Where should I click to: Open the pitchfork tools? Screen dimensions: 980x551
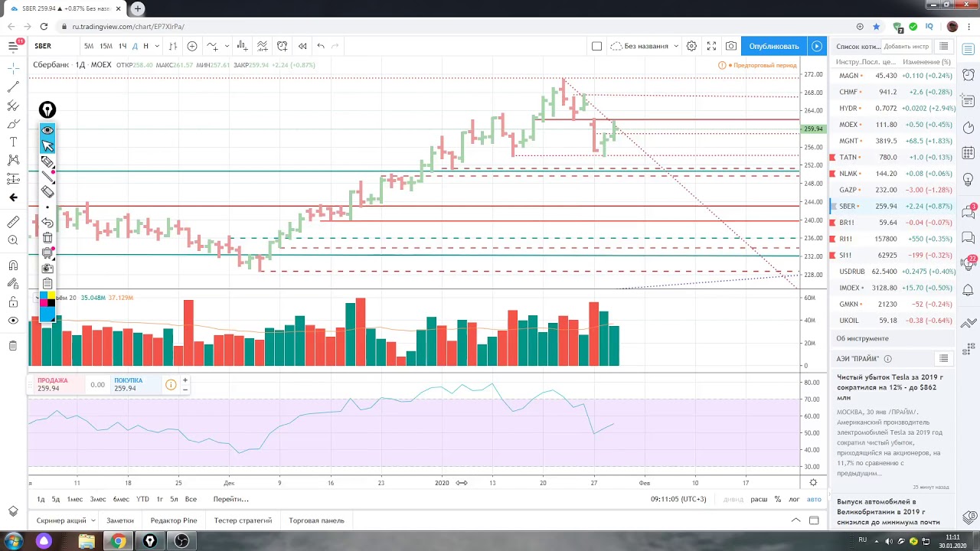coord(13,106)
